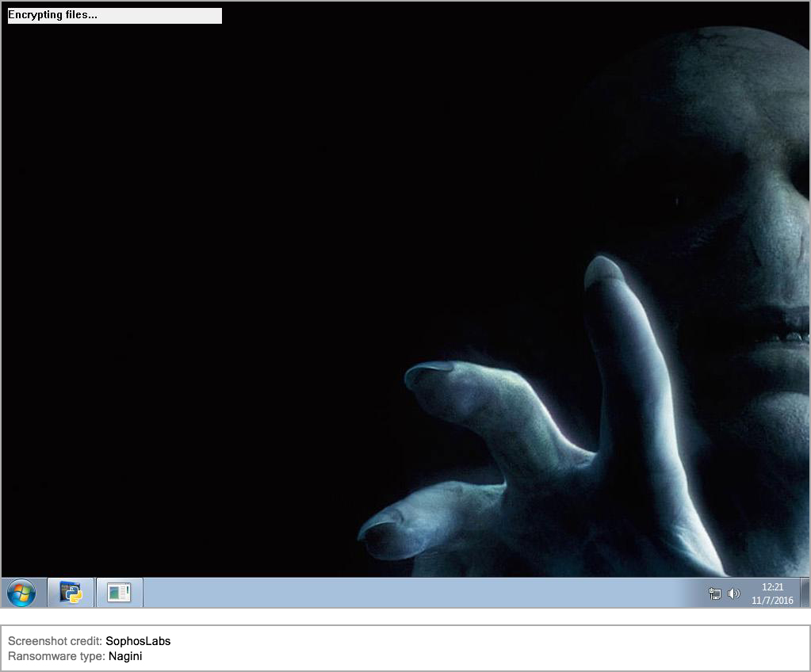
Task: Click the Show desktop button strip
Action: click(x=805, y=593)
